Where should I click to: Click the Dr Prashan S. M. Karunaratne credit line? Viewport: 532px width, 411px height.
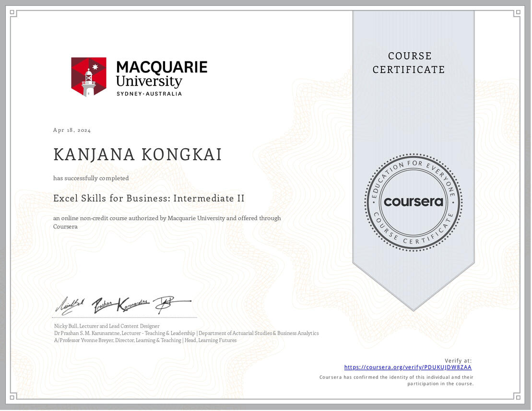click(x=186, y=333)
